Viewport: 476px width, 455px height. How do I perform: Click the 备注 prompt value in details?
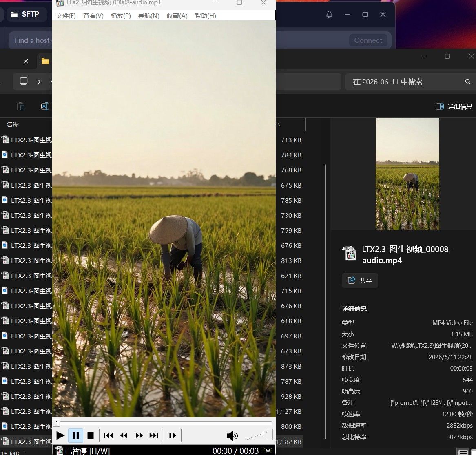coord(431,403)
